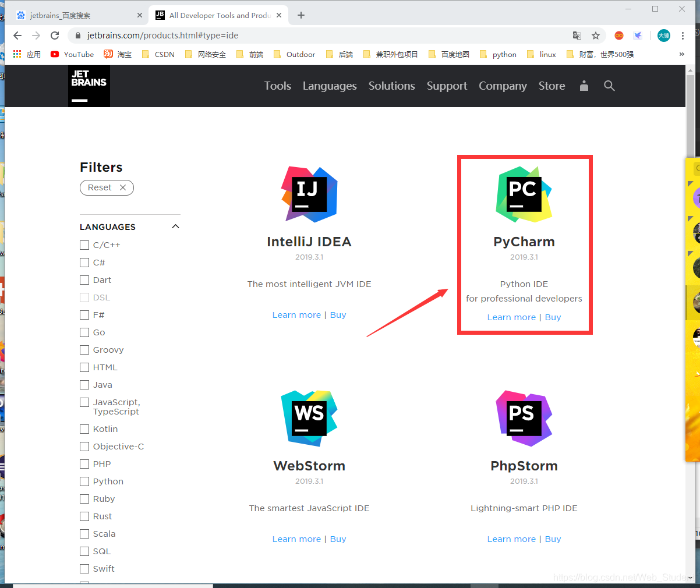
Task: Open the site search magnifier
Action: tap(609, 86)
